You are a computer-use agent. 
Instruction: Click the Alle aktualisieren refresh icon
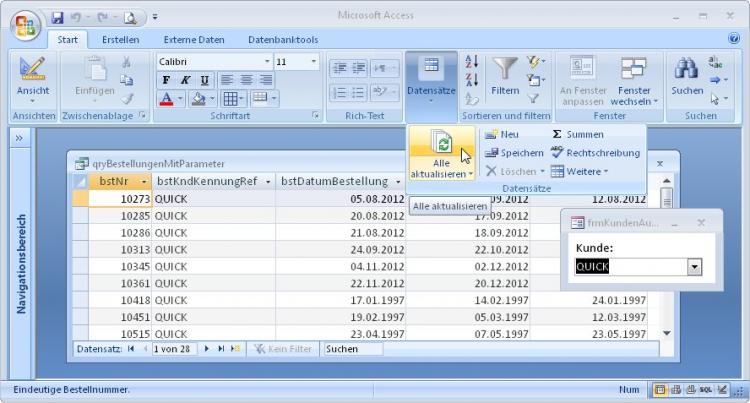click(x=441, y=144)
